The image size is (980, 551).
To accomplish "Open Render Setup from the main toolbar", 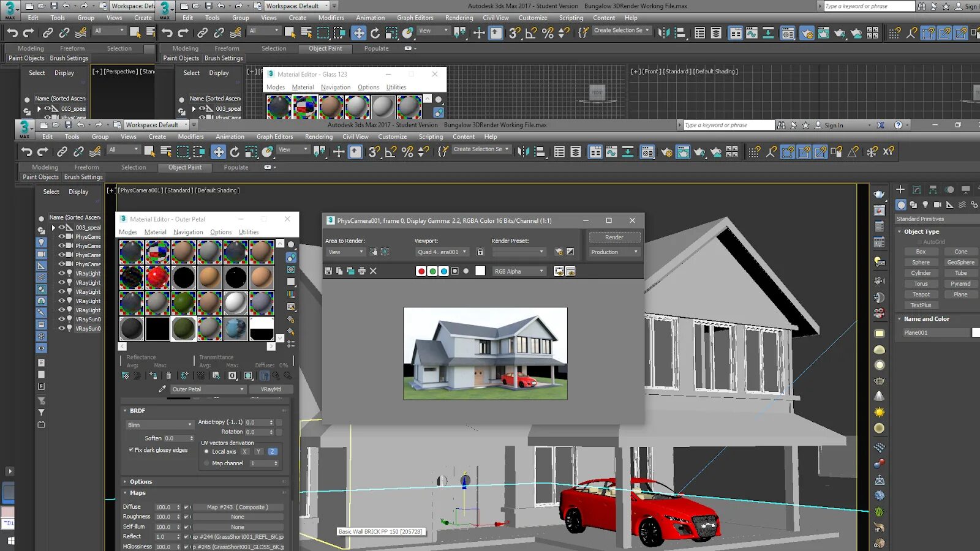I will 666,151.
